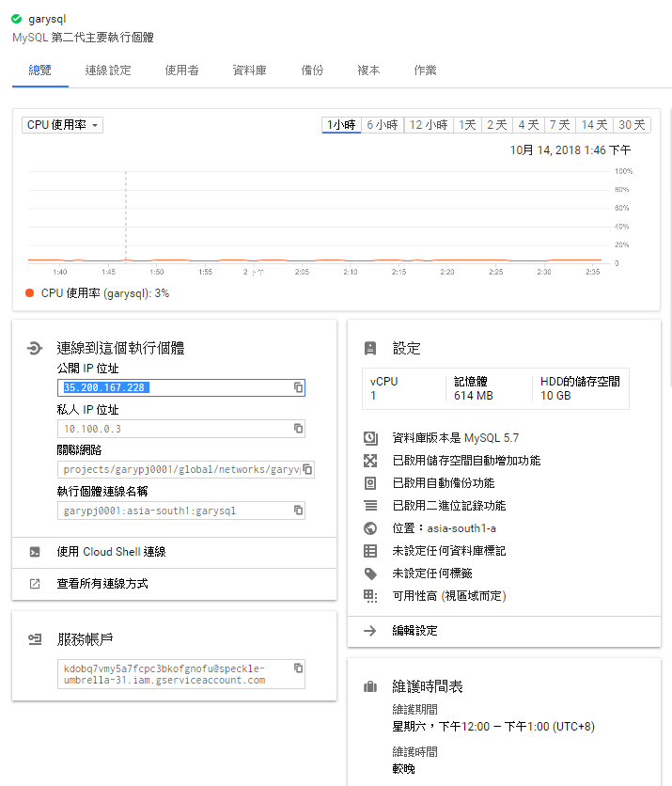Select the 30 天 time range
Image resolution: width=672 pixels, height=786 pixels.
pos(632,125)
